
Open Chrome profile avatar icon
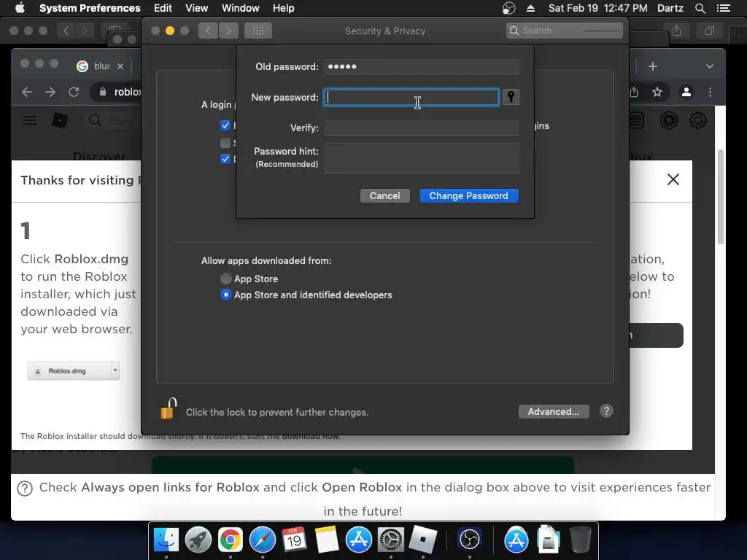686,92
